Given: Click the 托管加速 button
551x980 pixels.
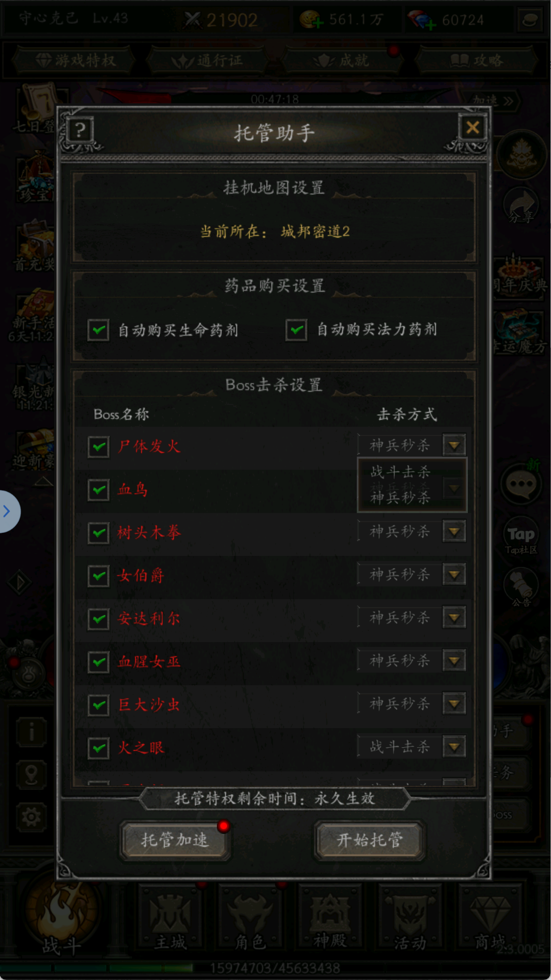Looking at the screenshot, I should (175, 840).
